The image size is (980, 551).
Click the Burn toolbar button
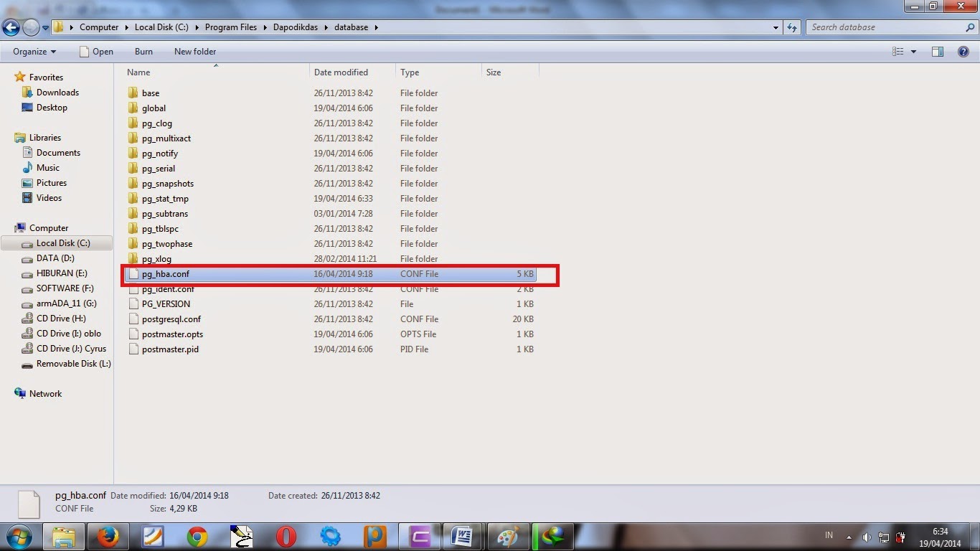[143, 52]
